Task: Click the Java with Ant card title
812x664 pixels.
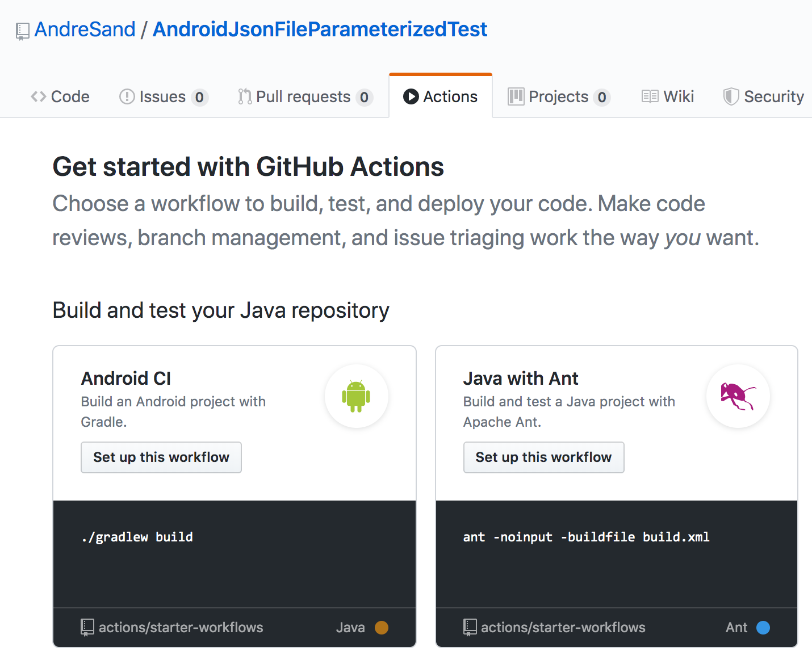Action: (x=521, y=379)
